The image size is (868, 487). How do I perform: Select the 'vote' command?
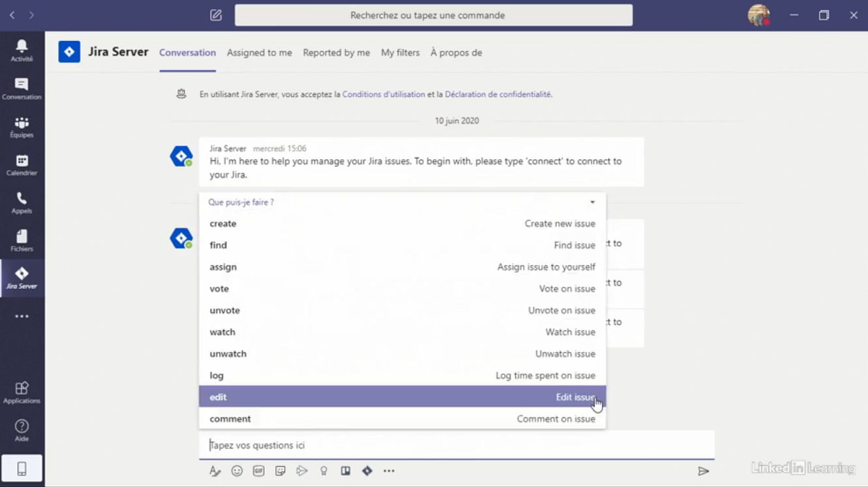pyautogui.click(x=402, y=289)
